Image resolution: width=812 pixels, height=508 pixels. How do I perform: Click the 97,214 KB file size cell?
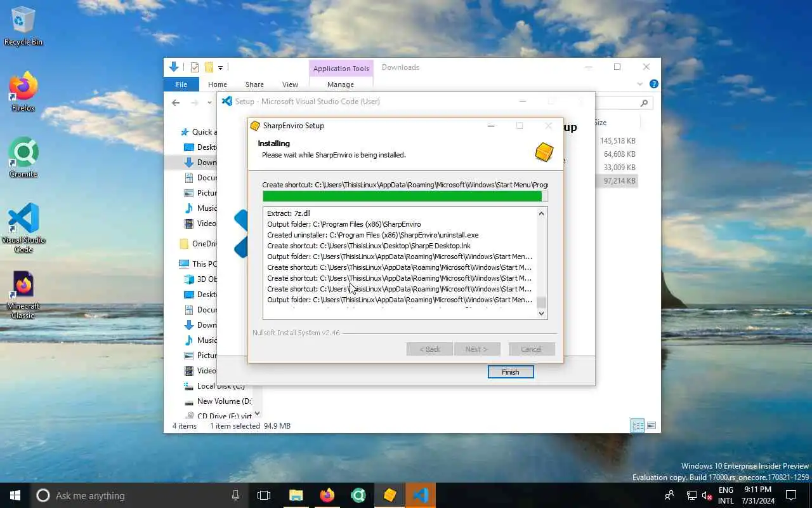click(620, 181)
